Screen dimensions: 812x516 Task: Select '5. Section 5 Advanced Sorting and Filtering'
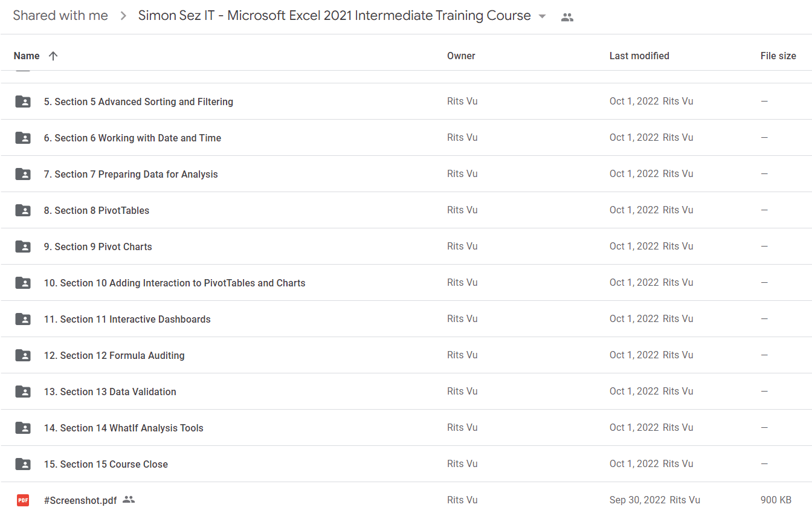coord(138,102)
